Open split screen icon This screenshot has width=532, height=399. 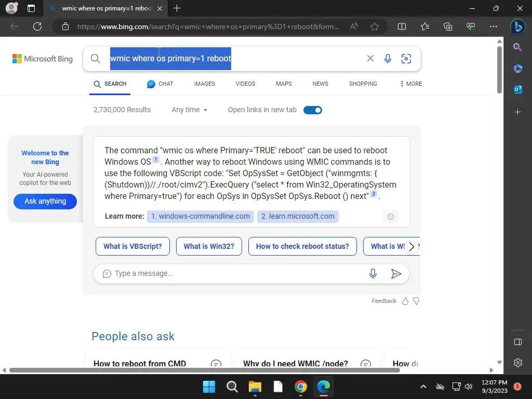(x=402, y=26)
